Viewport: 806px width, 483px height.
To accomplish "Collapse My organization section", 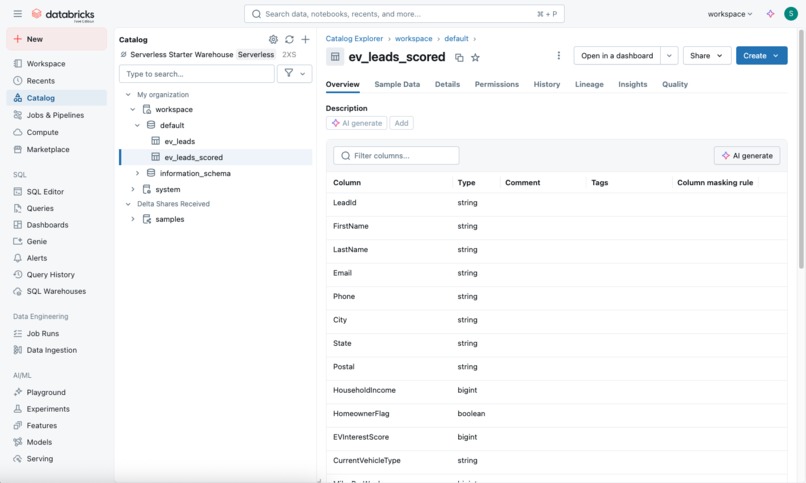I will click(x=128, y=95).
